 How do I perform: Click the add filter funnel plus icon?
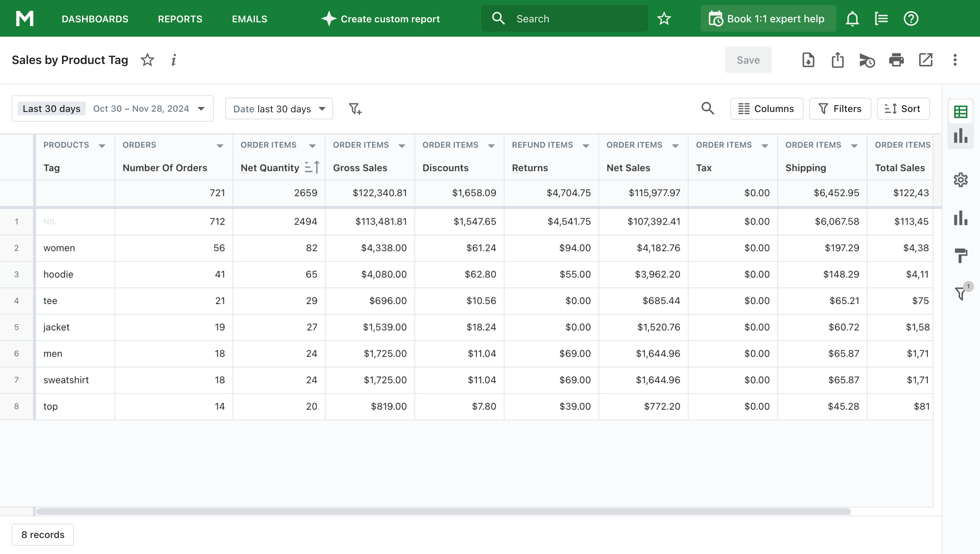(x=355, y=109)
